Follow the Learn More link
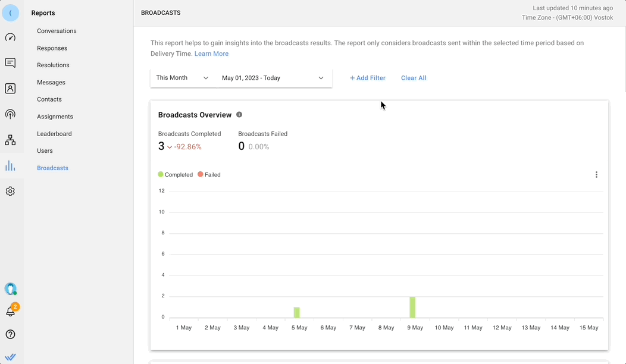This screenshot has width=626, height=364. (x=211, y=54)
